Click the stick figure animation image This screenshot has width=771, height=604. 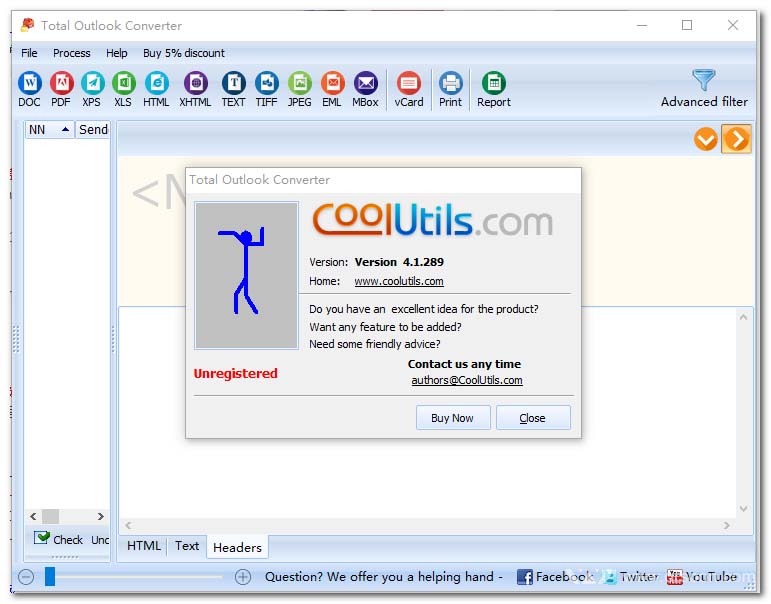click(x=246, y=275)
